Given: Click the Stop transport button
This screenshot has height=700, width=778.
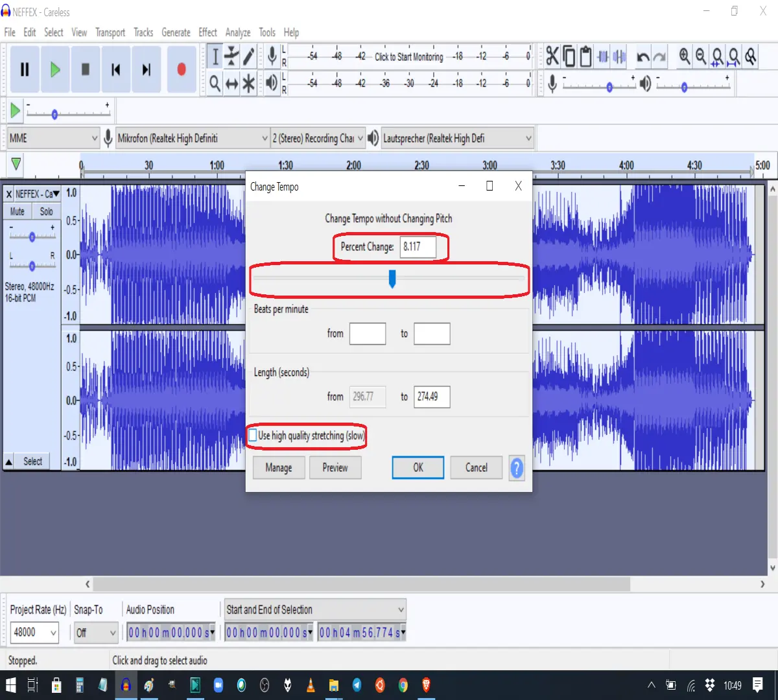Looking at the screenshot, I should pyautogui.click(x=86, y=69).
